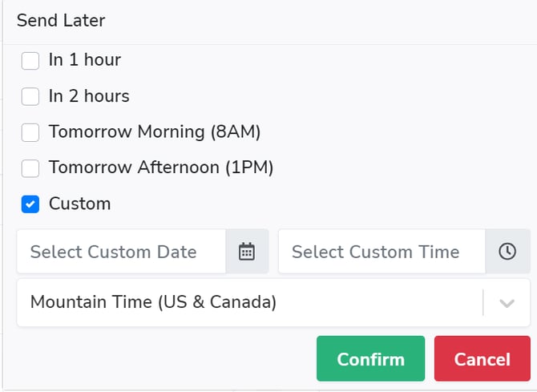Click the Send Later dialog title
Viewport: 537px width, 392px height.
[61, 21]
